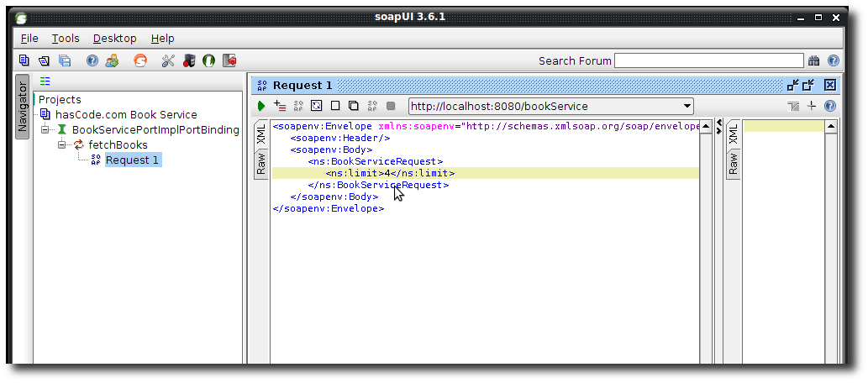Open the main toolbar help icon
868x383 pixels.
coord(92,60)
